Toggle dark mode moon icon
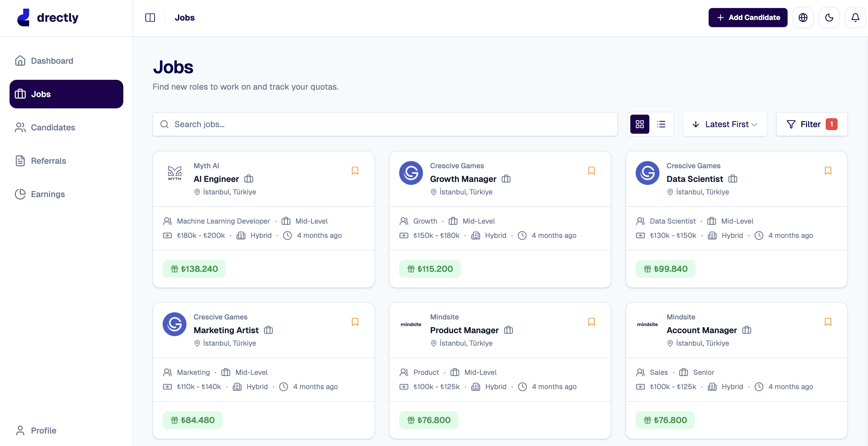868x446 pixels. tap(829, 18)
